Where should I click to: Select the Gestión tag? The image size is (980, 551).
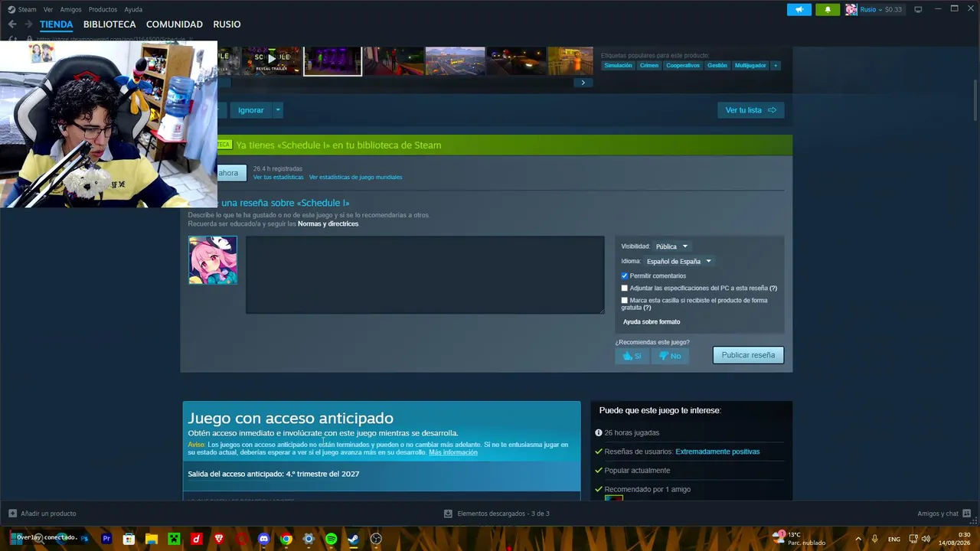717,66
